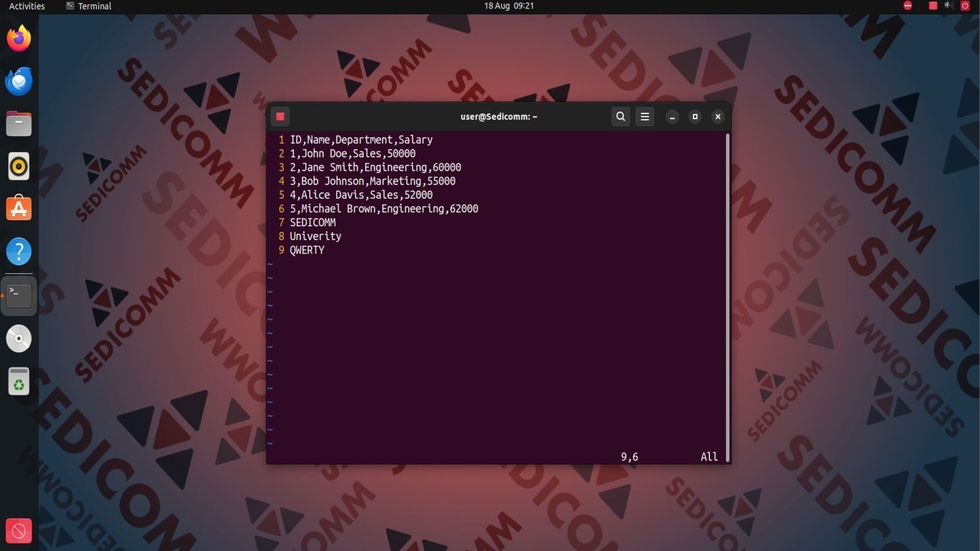The width and height of the screenshot is (980, 551).
Task: Click the Activities button
Action: point(27,6)
